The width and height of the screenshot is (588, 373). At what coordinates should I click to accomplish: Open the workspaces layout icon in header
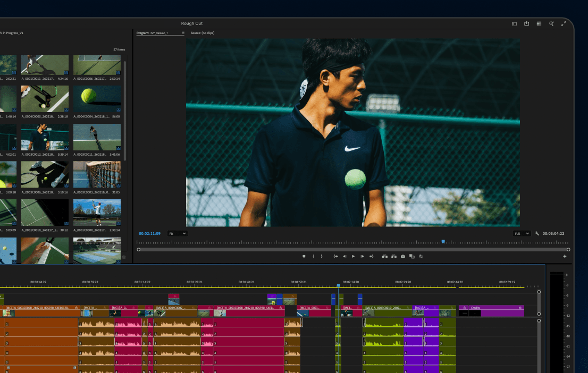[514, 23]
